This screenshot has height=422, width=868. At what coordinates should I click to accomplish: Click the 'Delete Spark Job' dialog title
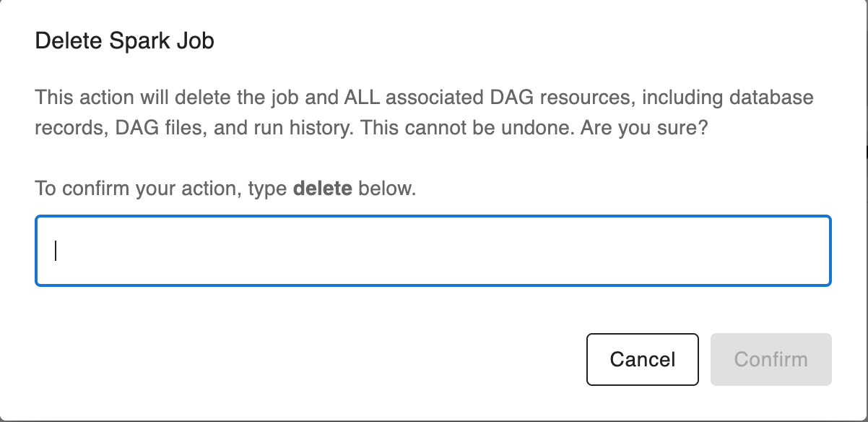point(125,41)
